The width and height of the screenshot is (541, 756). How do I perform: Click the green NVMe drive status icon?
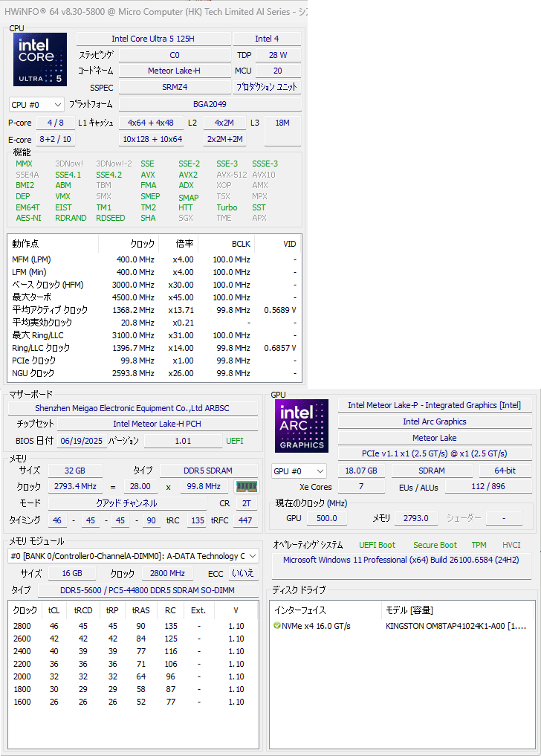276,626
